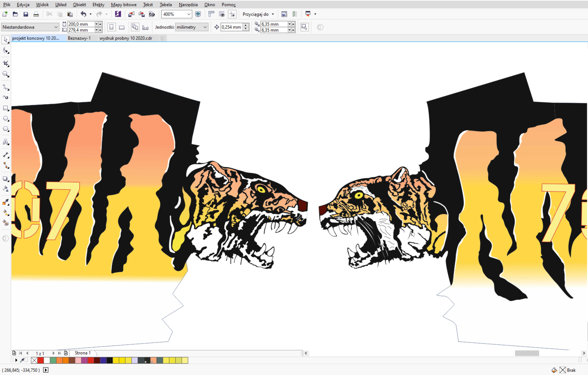The image size is (588, 375).
Task: Expand the application launcher dropdown arrow
Action: tap(315, 14)
